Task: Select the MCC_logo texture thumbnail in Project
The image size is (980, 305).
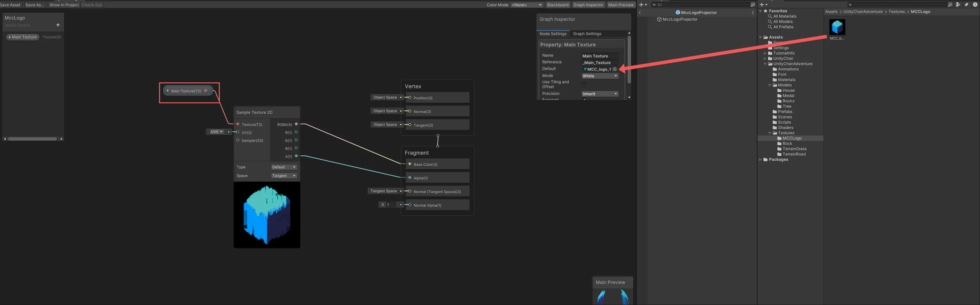Action: point(837,28)
